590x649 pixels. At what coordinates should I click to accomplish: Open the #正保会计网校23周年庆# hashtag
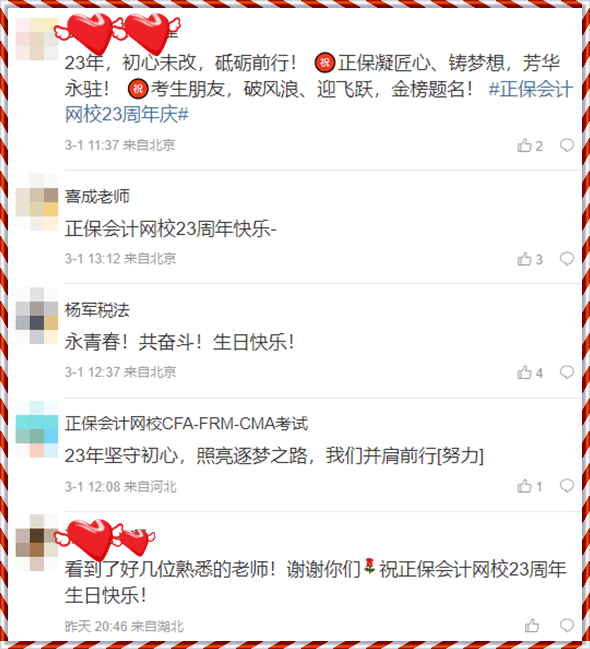pos(319,102)
